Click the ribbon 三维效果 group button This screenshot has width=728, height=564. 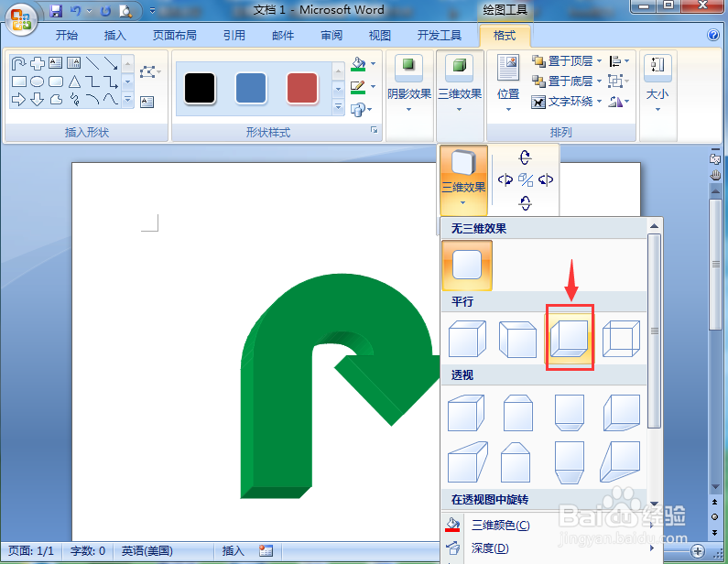coord(460,83)
